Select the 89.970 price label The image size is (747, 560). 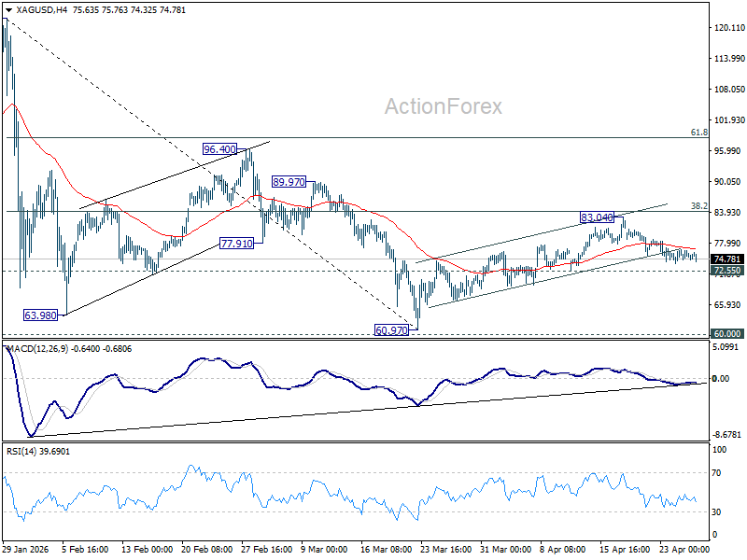289,182
